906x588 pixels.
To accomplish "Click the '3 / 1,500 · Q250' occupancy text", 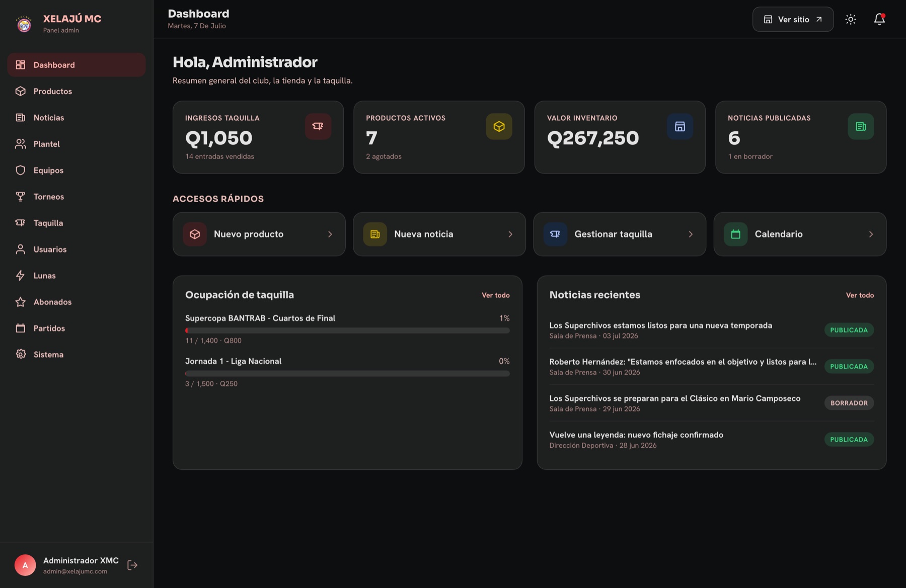I will (x=211, y=384).
